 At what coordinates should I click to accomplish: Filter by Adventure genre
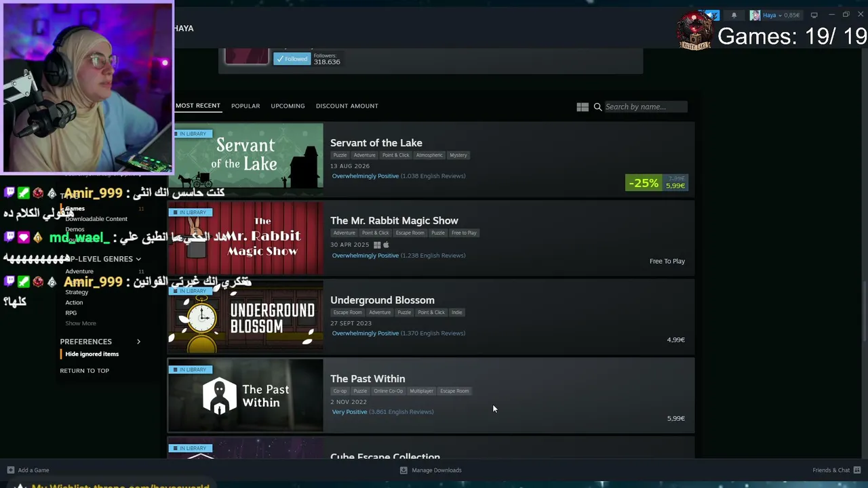click(79, 271)
